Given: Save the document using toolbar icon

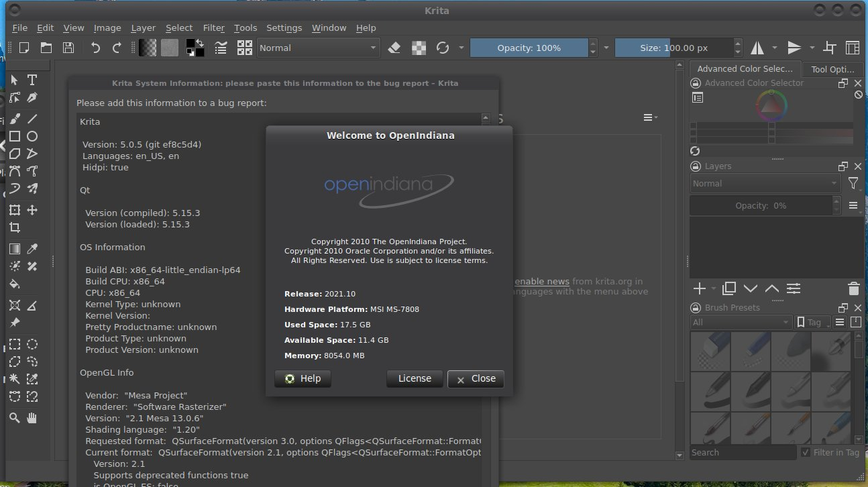Looking at the screenshot, I should [x=68, y=48].
